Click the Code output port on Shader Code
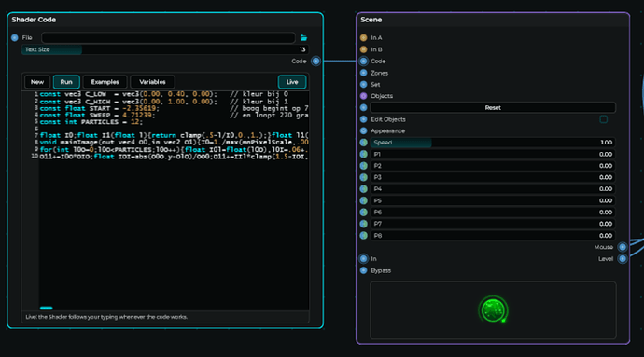 315,62
